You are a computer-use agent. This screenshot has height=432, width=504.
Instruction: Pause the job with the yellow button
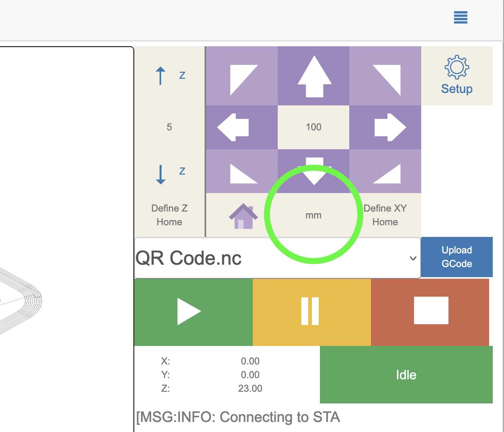coord(312,312)
